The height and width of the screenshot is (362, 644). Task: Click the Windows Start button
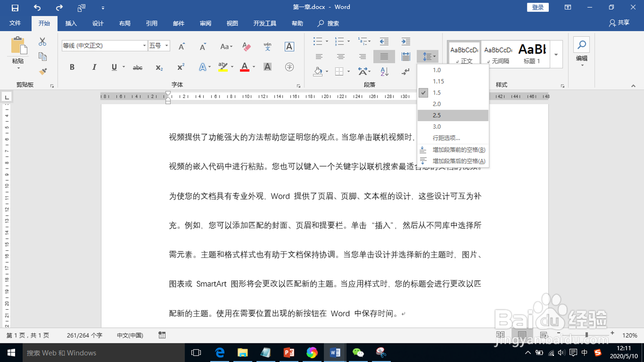[x=11, y=352]
